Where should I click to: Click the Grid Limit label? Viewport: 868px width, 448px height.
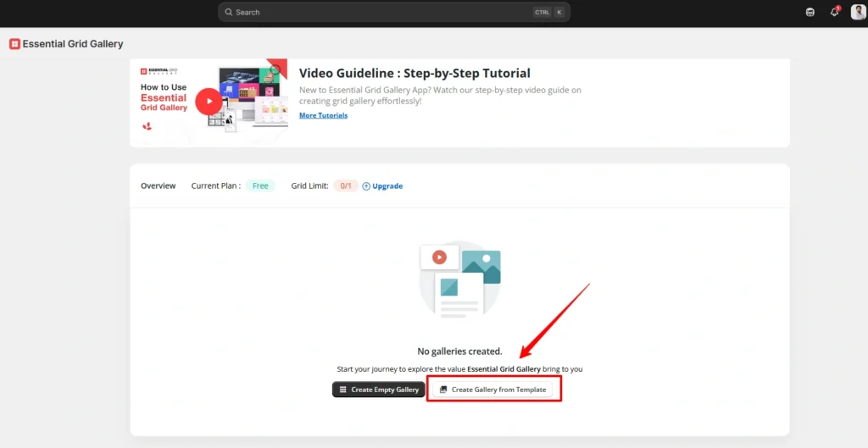pos(310,185)
